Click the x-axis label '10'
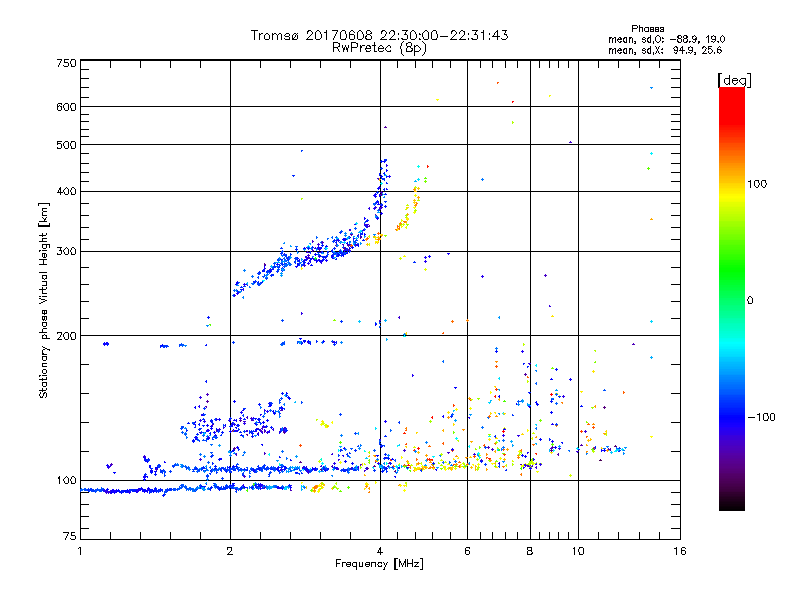This screenshot has height=600, width=800. click(x=578, y=551)
